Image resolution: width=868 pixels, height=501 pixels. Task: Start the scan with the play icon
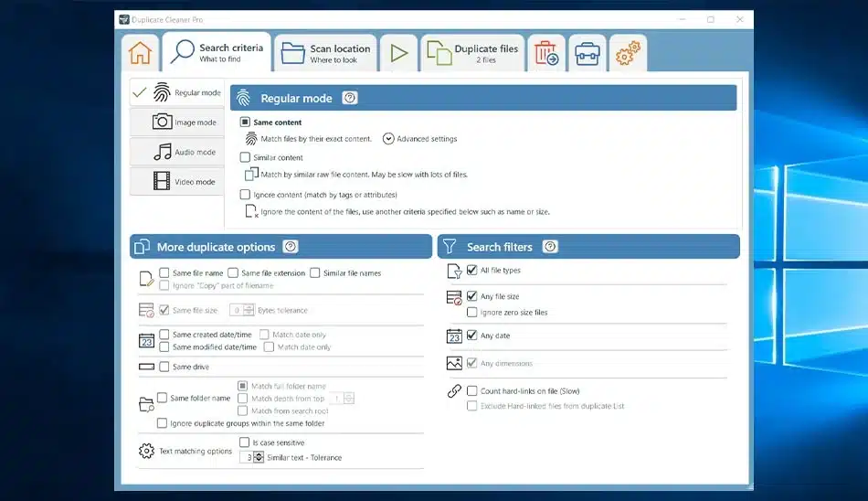pos(398,53)
